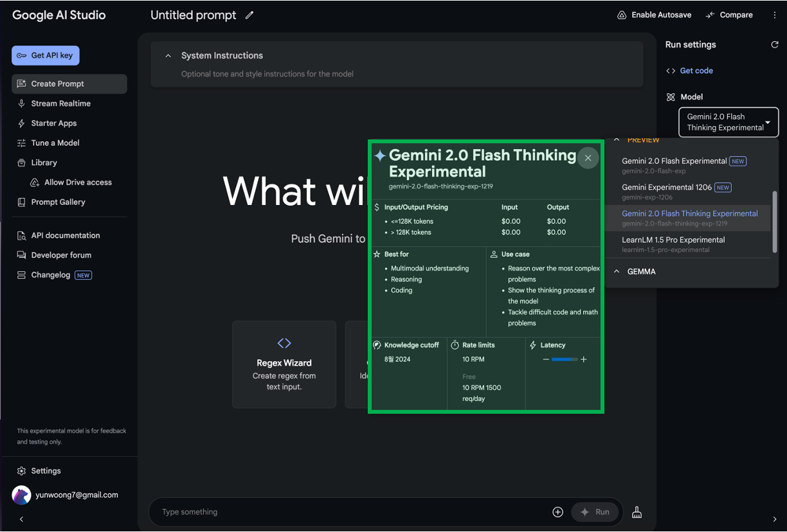The image size is (787, 532).
Task: Click the pencil icon beside Untitled prompt
Action: tap(249, 15)
